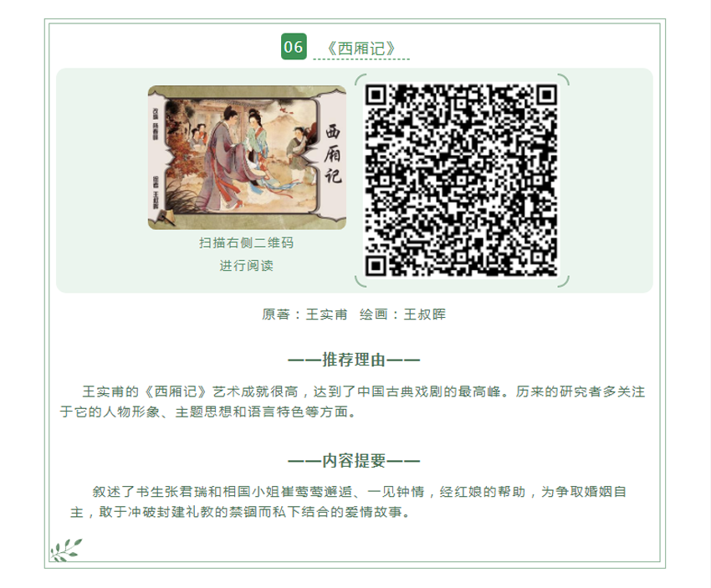Click the recommendation paragraph about 王实甫
This screenshot has width=711, height=588.
point(352,401)
